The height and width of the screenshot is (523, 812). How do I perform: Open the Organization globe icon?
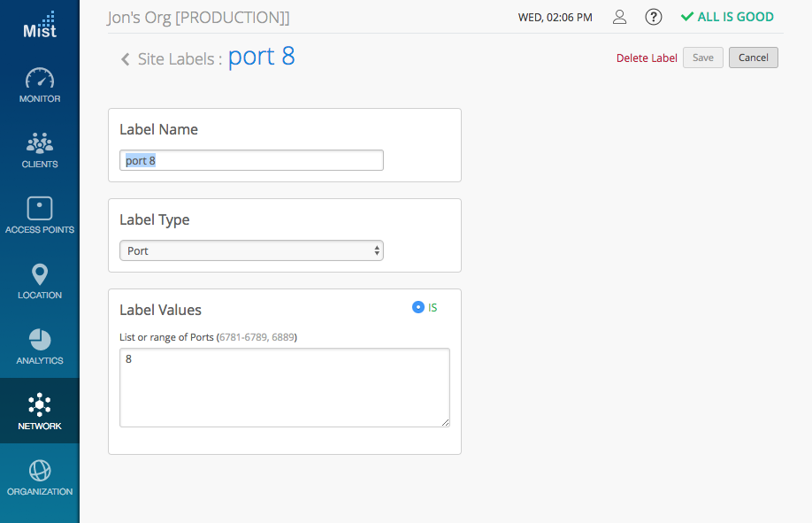point(40,471)
